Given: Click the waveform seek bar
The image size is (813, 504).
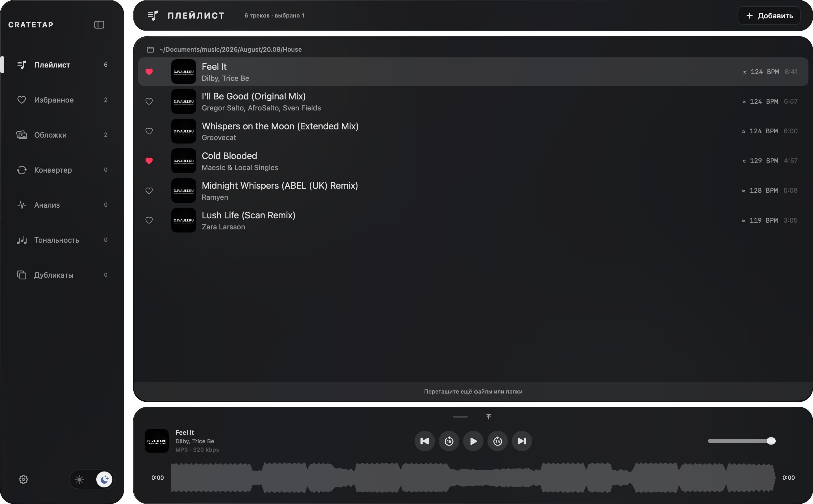Looking at the screenshot, I should [473, 478].
